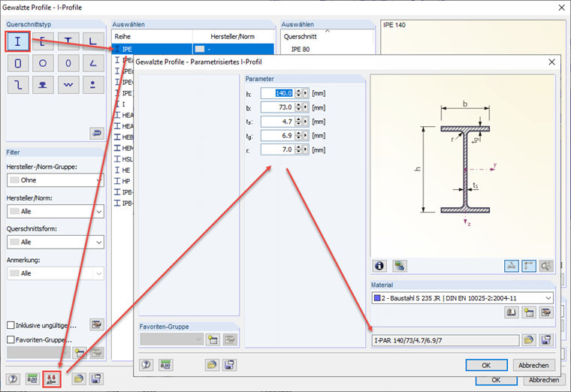Click the open folder icon in main dialog
Screen dimensions: 571x392
(x=78, y=379)
